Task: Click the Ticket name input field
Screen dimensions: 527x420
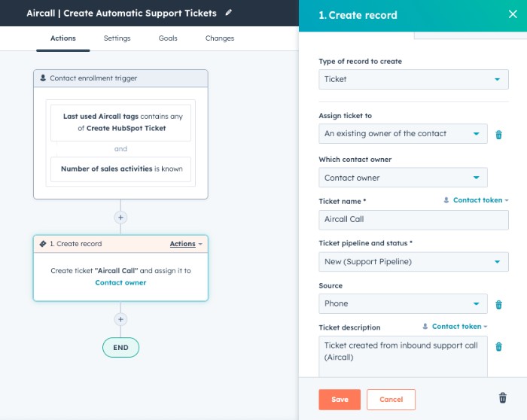Action: [413, 220]
